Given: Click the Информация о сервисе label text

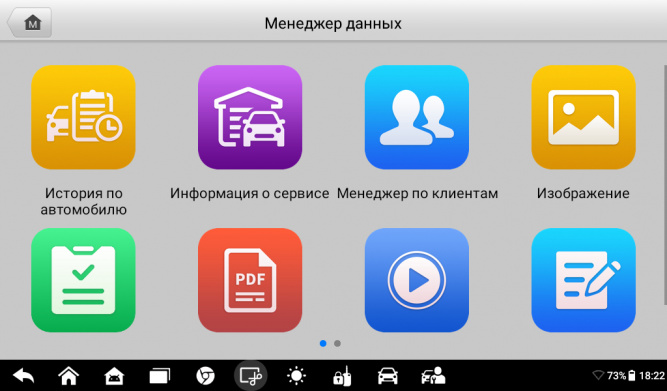Looking at the screenshot, I should point(250,194).
